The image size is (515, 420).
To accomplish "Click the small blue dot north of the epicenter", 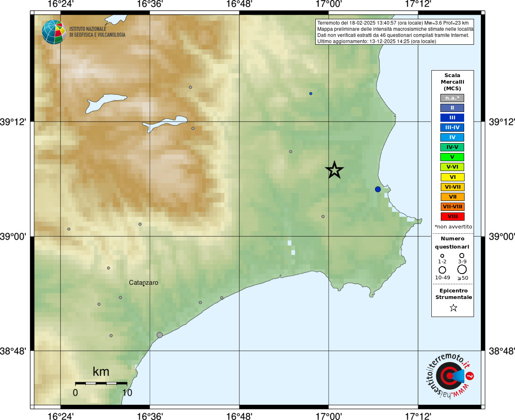I will point(311,94).
